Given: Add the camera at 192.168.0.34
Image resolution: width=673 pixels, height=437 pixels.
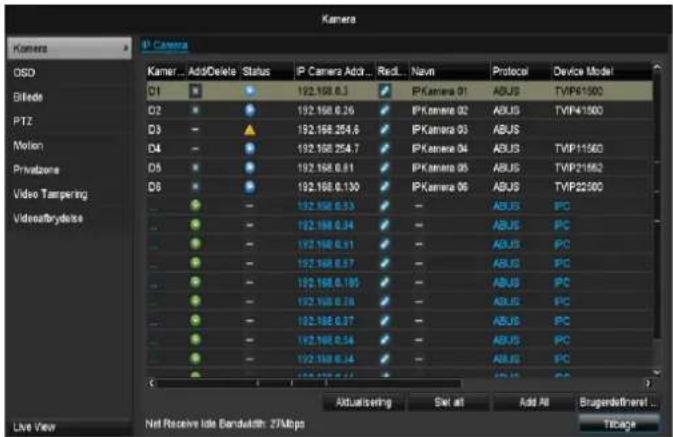Looking at the screenshot, I should [x=195, y=225].
